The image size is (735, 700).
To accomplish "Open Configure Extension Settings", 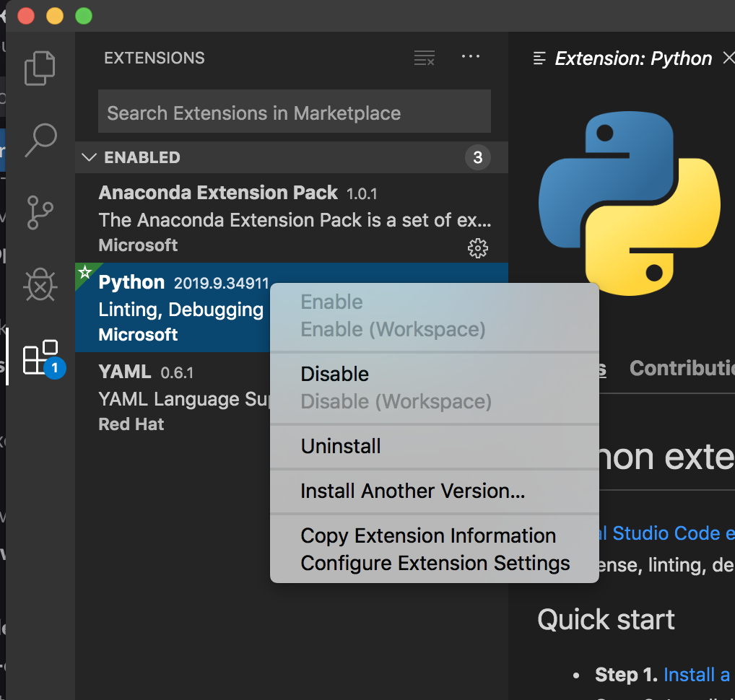I will tap(435, 563).
